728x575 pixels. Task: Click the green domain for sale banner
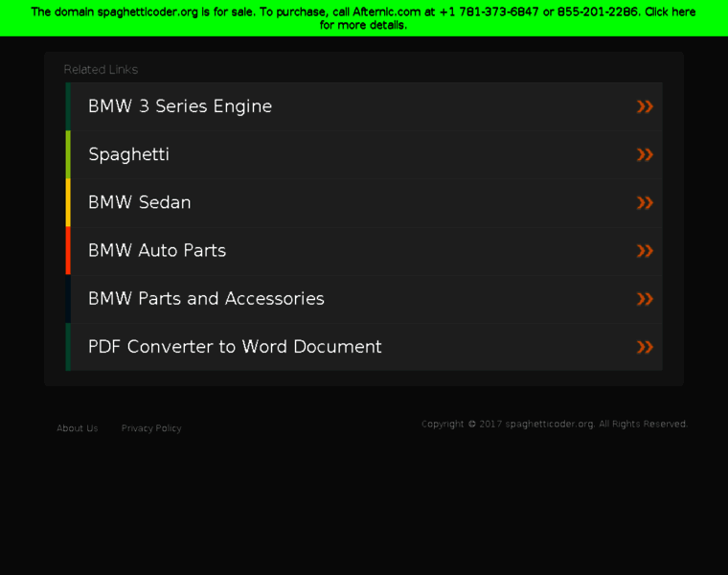pos(364,18)
